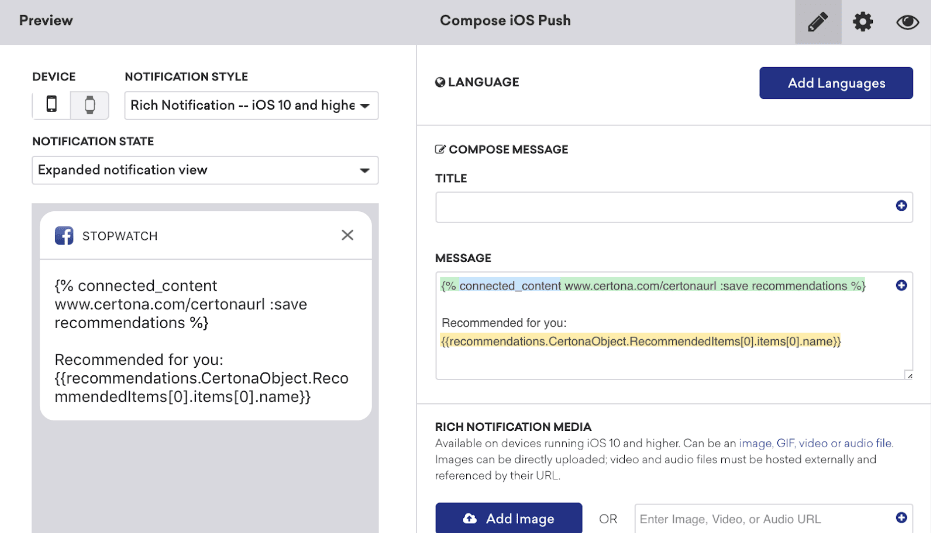Open the pencil compose tab
Image resolution: width=931 pixels, height=533 pixels.
818,22
